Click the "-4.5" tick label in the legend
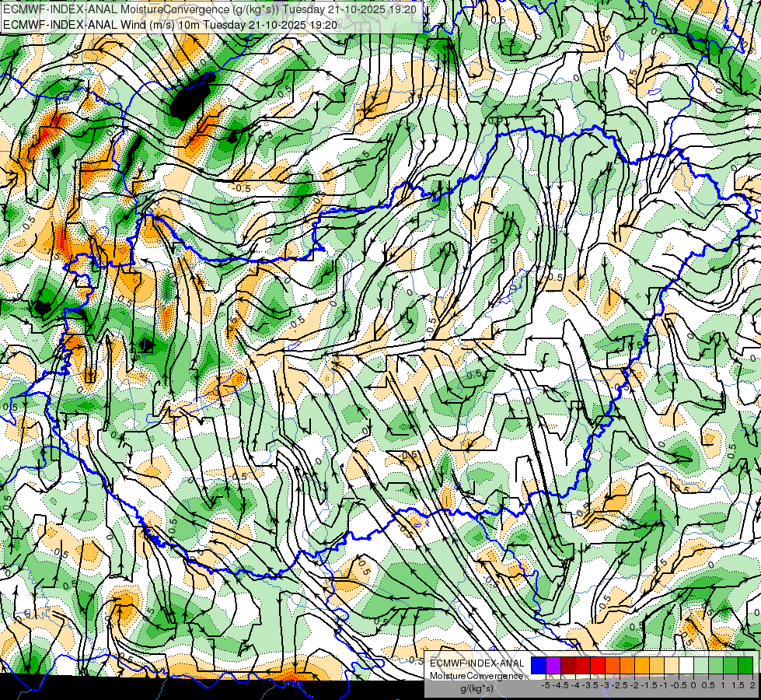 coord(562,685)
